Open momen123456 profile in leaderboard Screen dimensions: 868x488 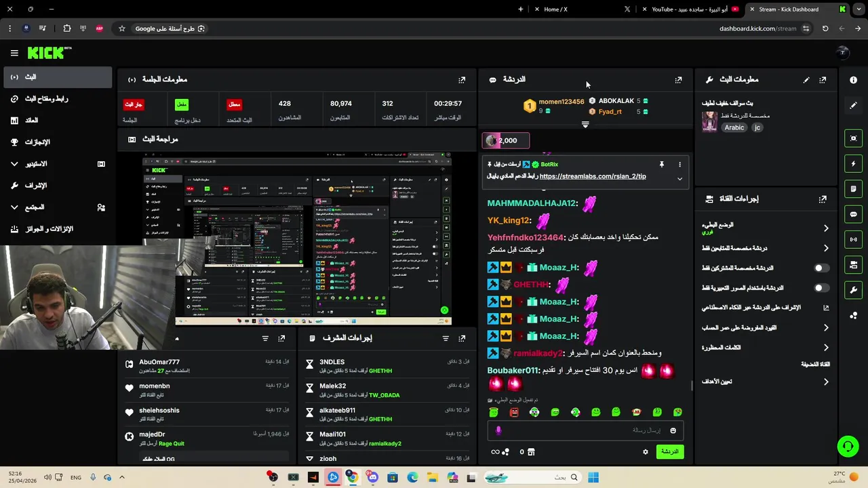pos(561,102)
